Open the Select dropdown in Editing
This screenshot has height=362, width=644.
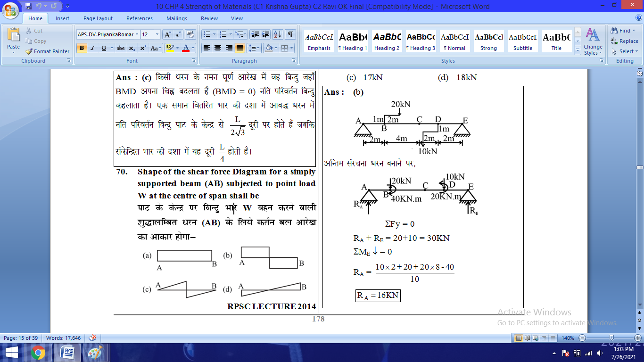(x=625, y=51)
